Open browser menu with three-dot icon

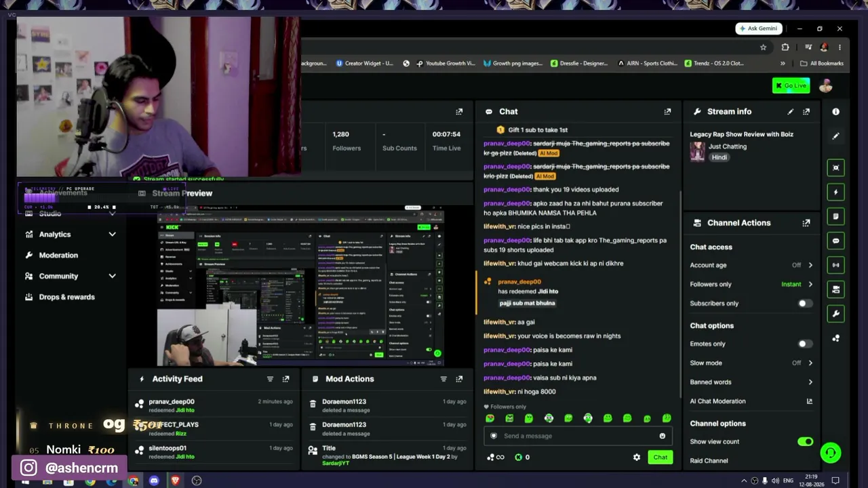[840, 47]
